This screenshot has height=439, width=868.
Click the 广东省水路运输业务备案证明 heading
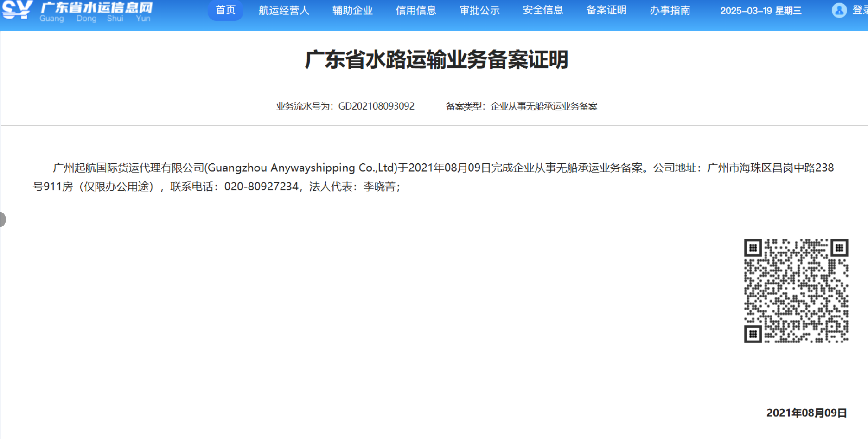click(x=436, y=60)
